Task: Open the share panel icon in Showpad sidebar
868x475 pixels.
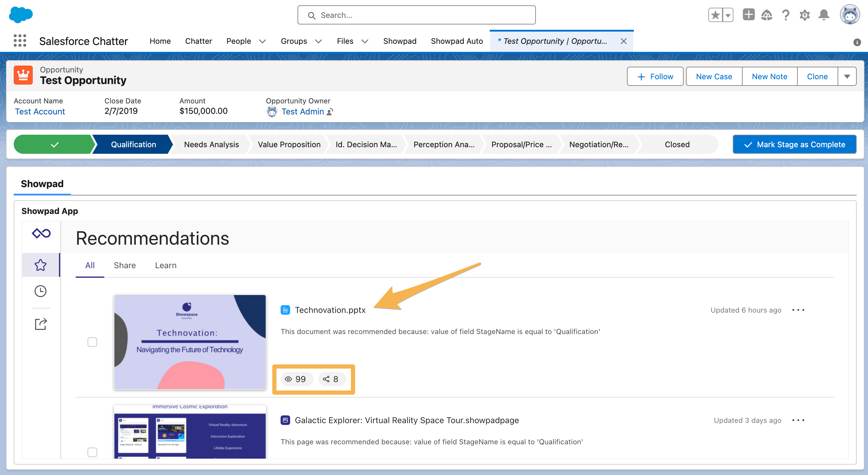Action: (x=41, y=324)
